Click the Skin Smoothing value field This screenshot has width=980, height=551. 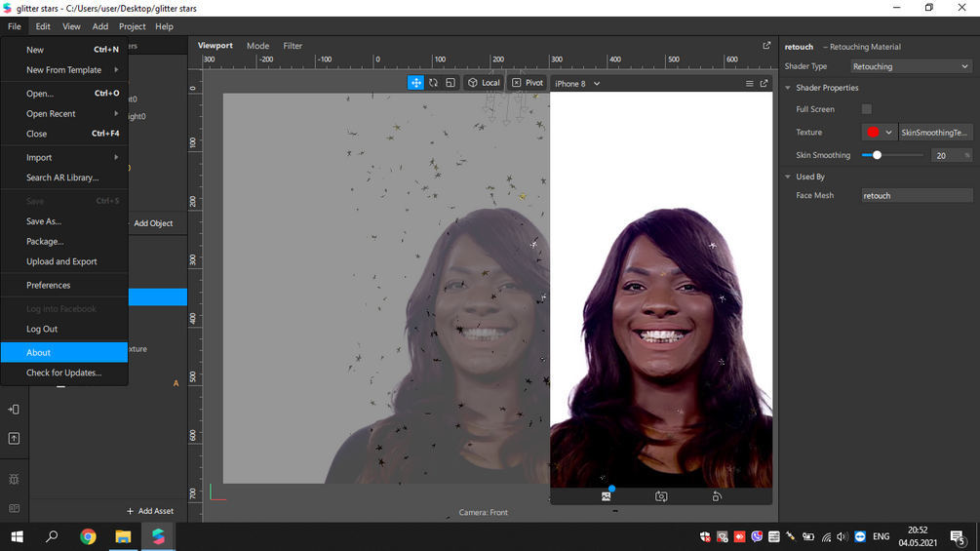(x=950, y=156)
